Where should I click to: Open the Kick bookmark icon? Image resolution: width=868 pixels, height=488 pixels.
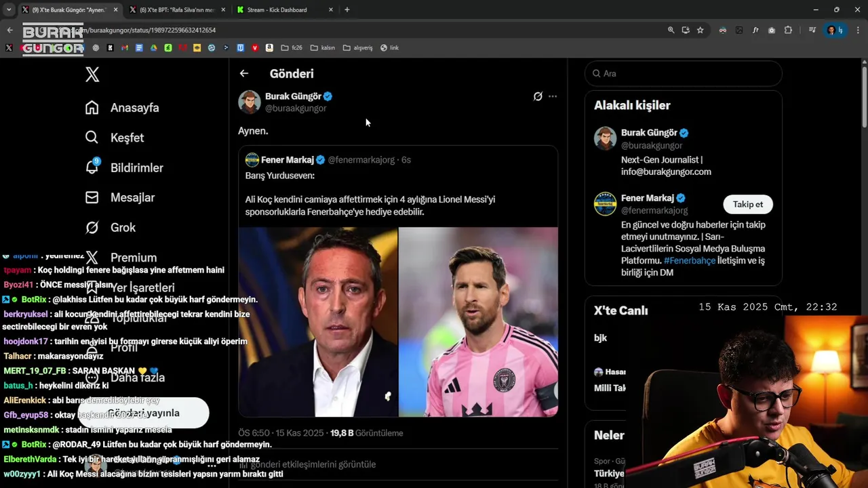(110, 47)
